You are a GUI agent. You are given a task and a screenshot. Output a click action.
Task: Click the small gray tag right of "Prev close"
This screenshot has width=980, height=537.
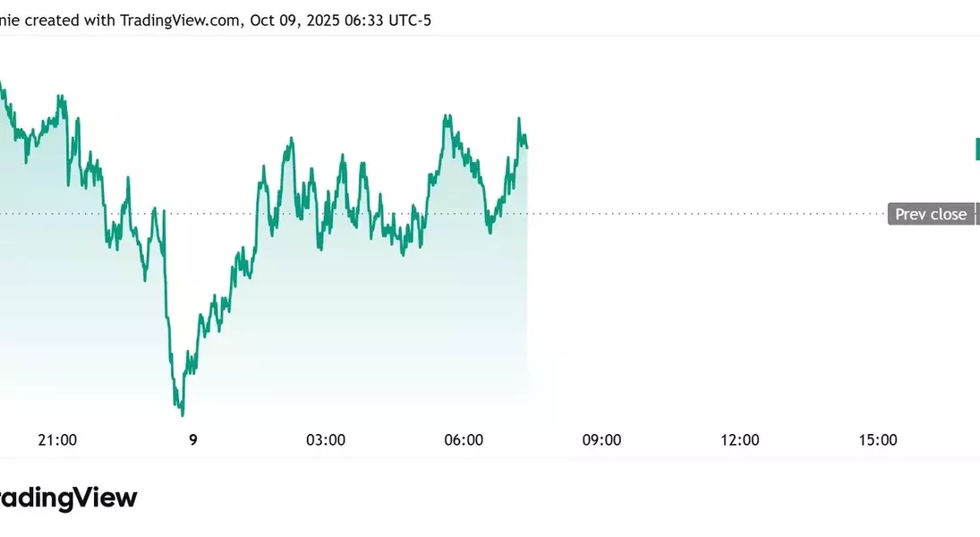[x=977, y=214]
